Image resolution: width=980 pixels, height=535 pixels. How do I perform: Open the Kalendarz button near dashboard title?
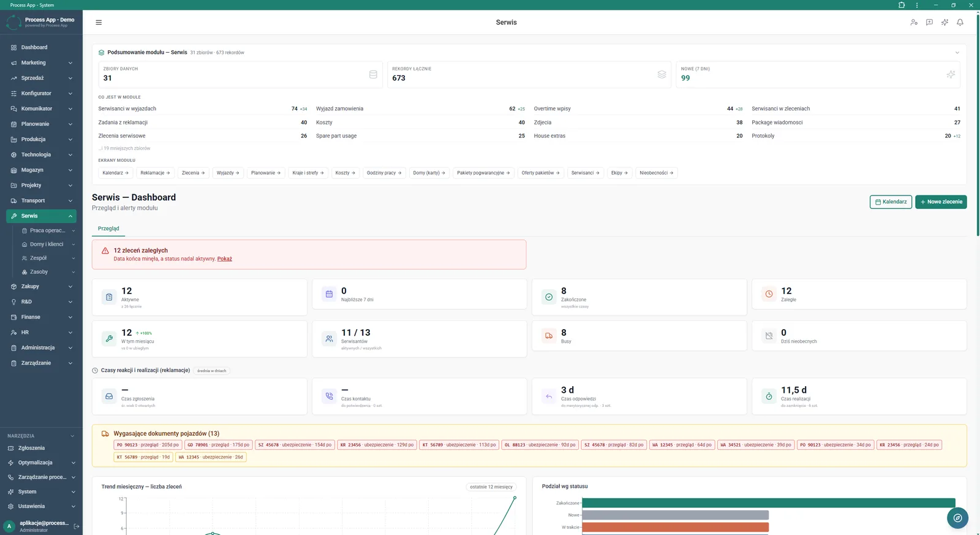coord(891,202)
